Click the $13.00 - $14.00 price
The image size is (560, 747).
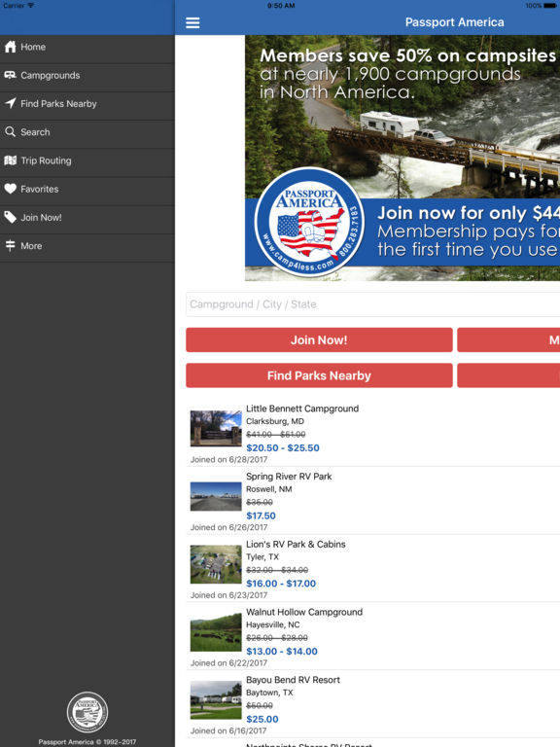pyautogui.click(x=282, y=652)
